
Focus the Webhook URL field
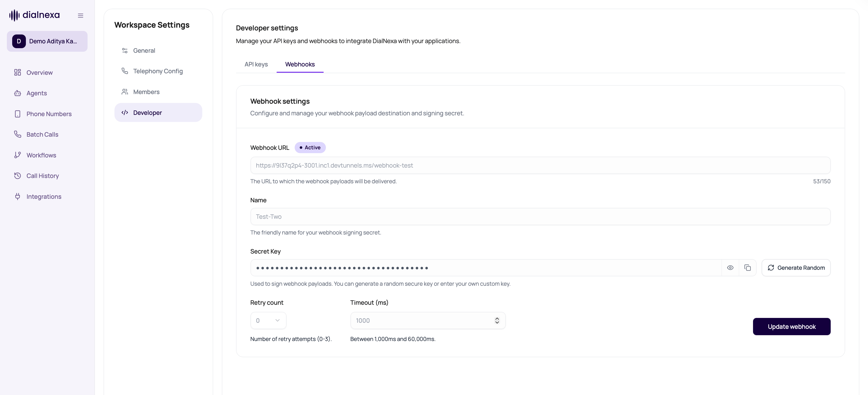(x=540, y=165)
